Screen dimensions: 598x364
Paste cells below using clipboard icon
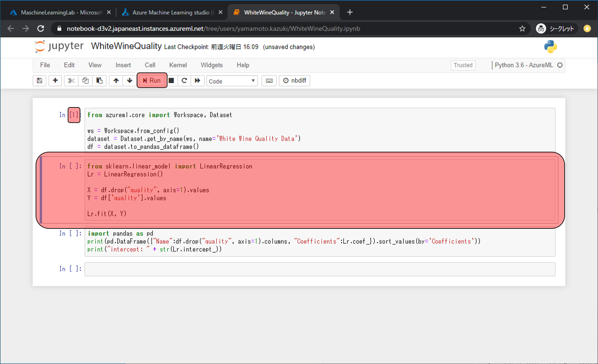(99, 81)
